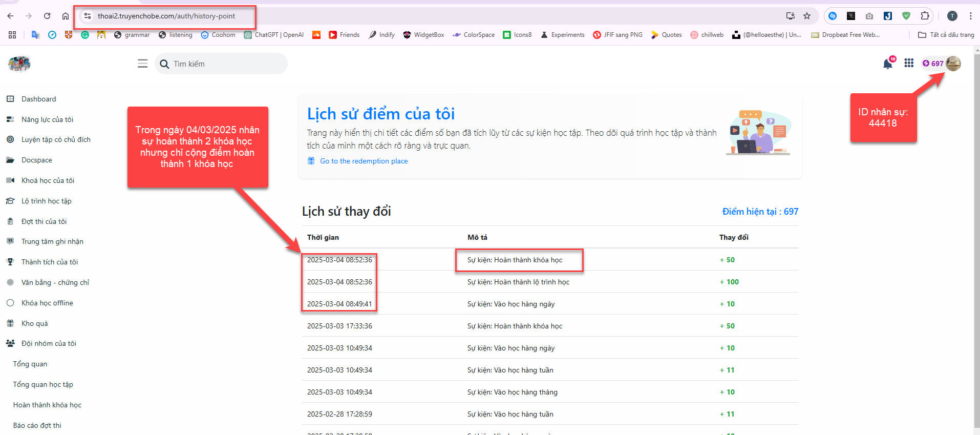Open the JFIF sang PNG bookmark
This screenshot has height=435, width=980.
(x=617, y=35)
